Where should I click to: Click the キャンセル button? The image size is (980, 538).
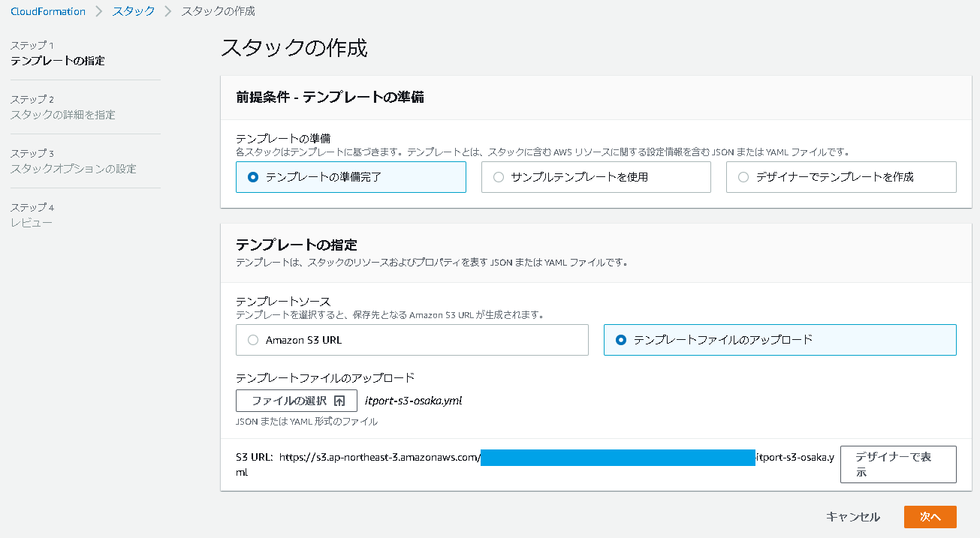(x=853, y=517)
